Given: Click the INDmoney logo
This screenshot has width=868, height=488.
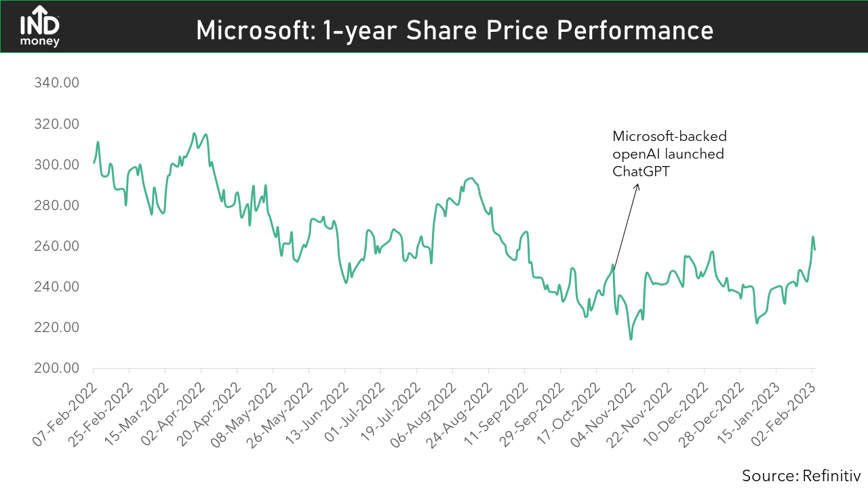Looking at the screenshot, I should (40, 26).
